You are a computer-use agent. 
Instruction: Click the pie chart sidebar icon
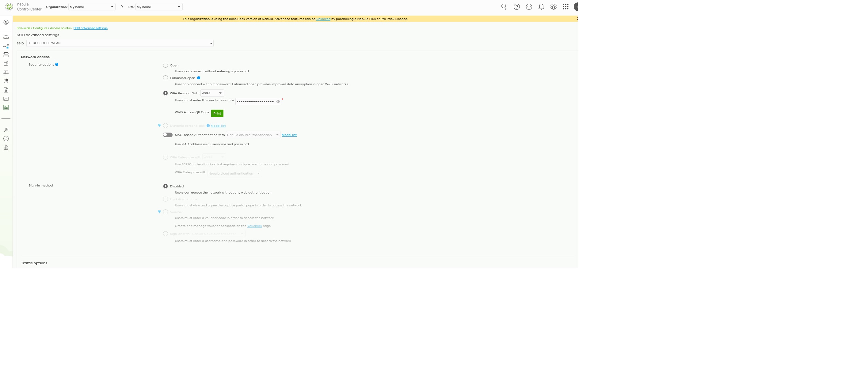(6, 81)
